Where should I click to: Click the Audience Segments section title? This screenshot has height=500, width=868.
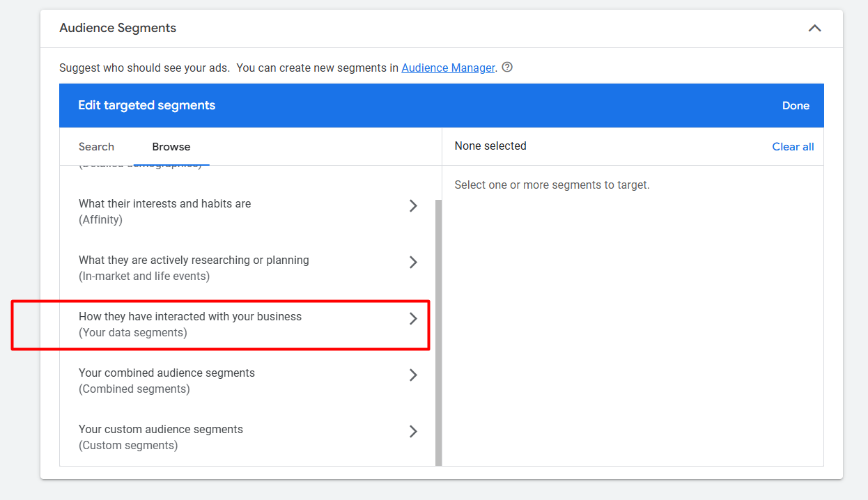click(x=118, y=29)
